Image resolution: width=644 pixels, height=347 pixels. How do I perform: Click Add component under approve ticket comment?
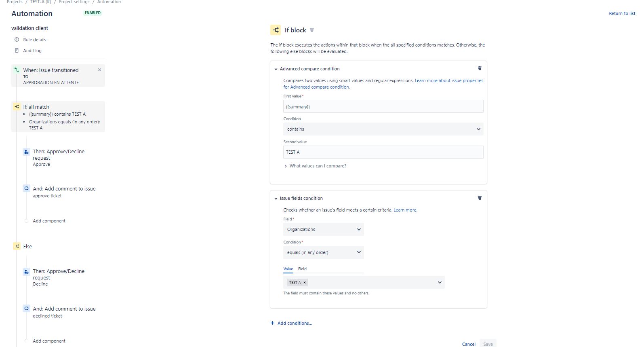click(x=49, y=221)
